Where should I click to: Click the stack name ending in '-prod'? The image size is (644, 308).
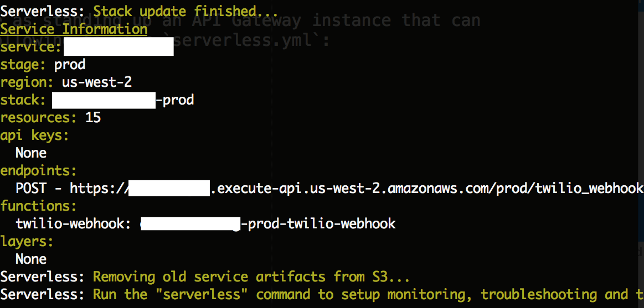click(x=123, y=100)
